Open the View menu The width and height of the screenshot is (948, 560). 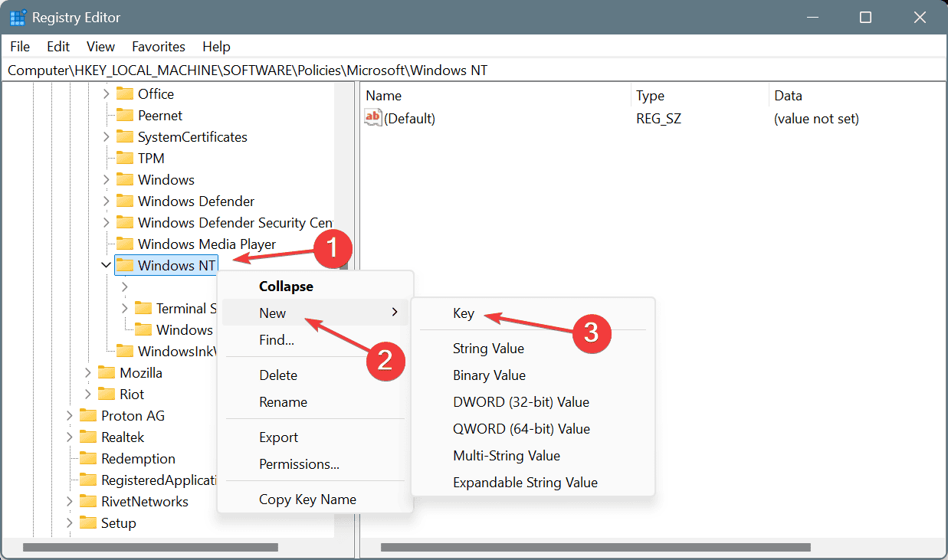[x=100, y=47]
